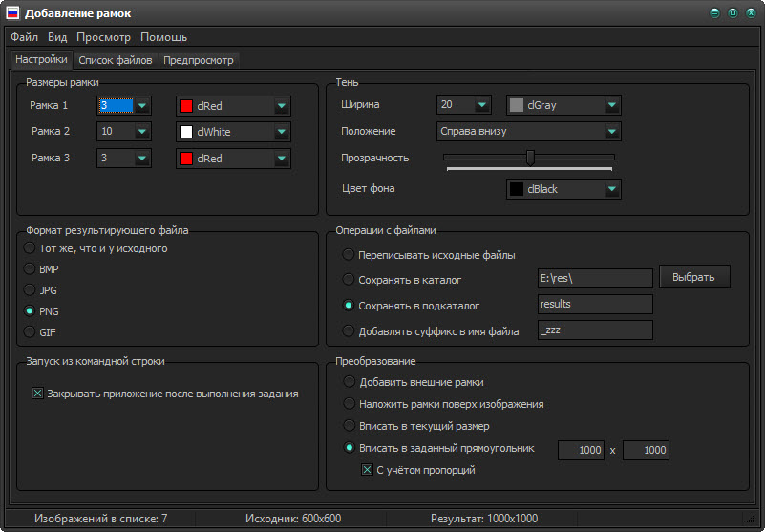Maximize the Добавление рамок window
Image resolution: width=765 pixels, height=532 pixels.
pyautogui.click(x=733, y=13)
